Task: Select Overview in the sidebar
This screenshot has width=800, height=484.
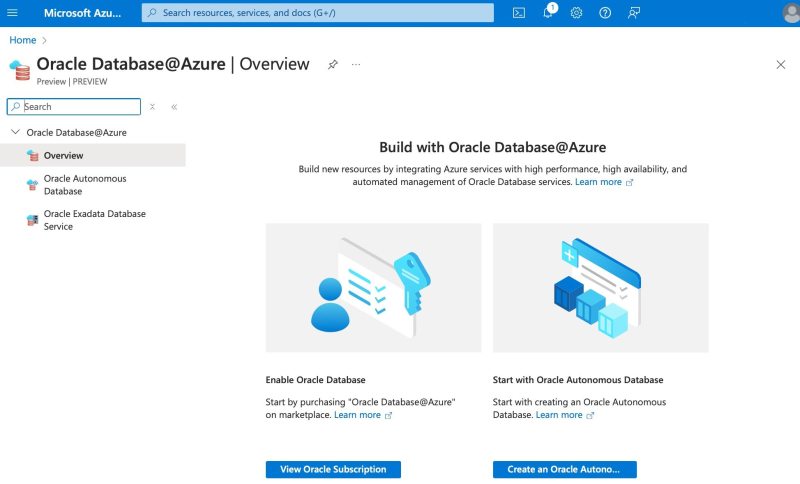Action: coord(93,155)
